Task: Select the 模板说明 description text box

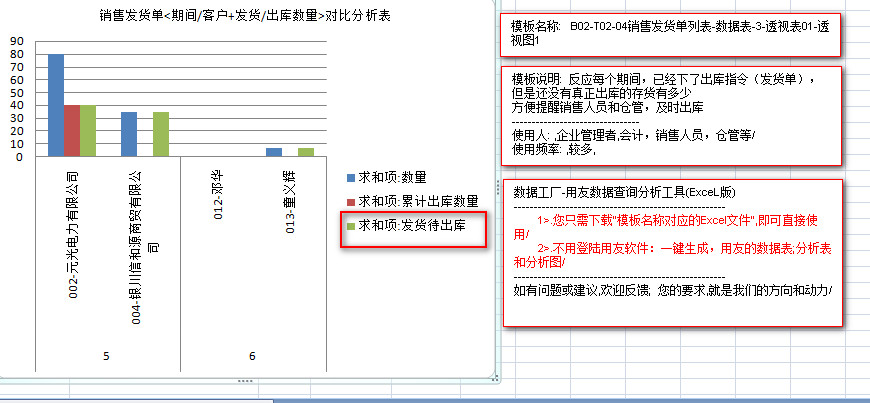Action: [x=670, y=115]
